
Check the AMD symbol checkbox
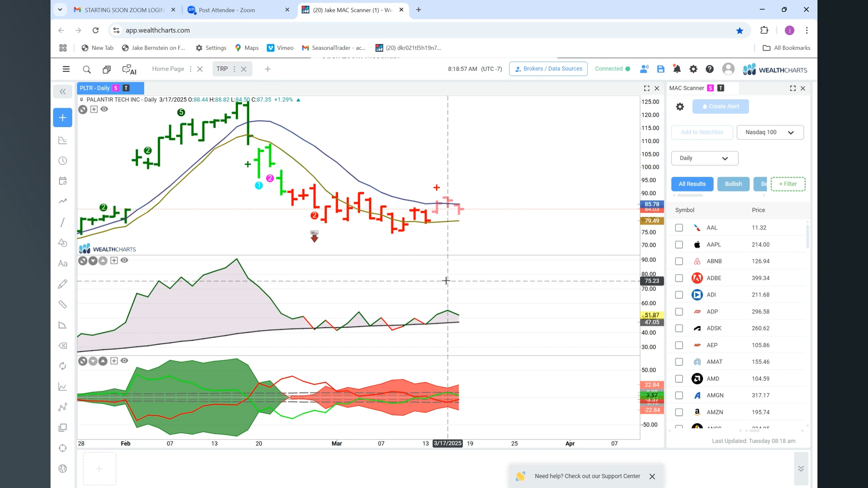point(679,379)
